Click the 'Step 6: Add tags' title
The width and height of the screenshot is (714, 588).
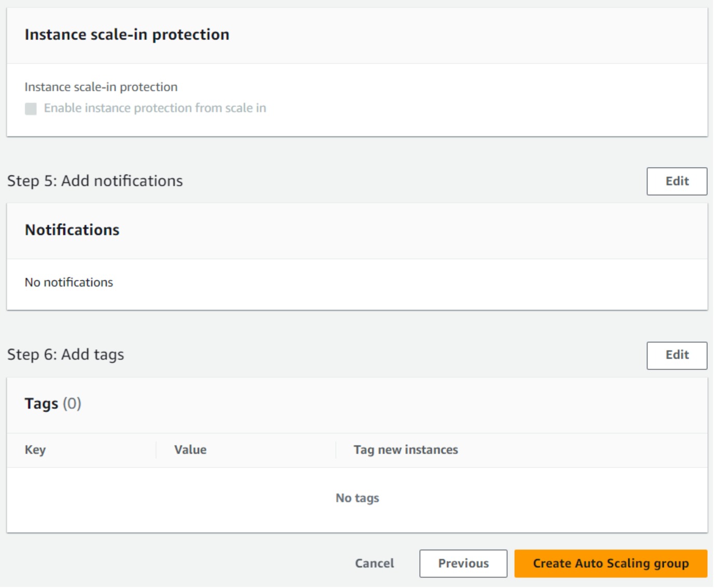pyautogui.click(x=66, y=355)
